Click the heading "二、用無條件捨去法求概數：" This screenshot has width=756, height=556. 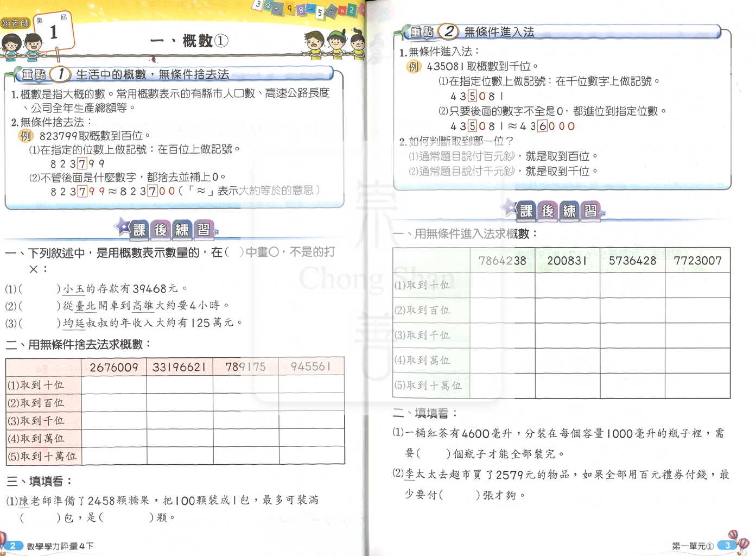coord(79,345)
